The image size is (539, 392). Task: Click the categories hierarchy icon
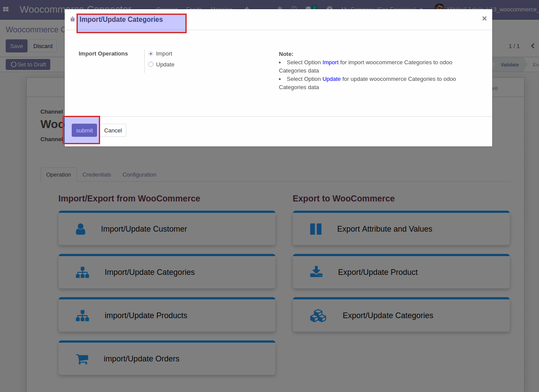[82, 272]
